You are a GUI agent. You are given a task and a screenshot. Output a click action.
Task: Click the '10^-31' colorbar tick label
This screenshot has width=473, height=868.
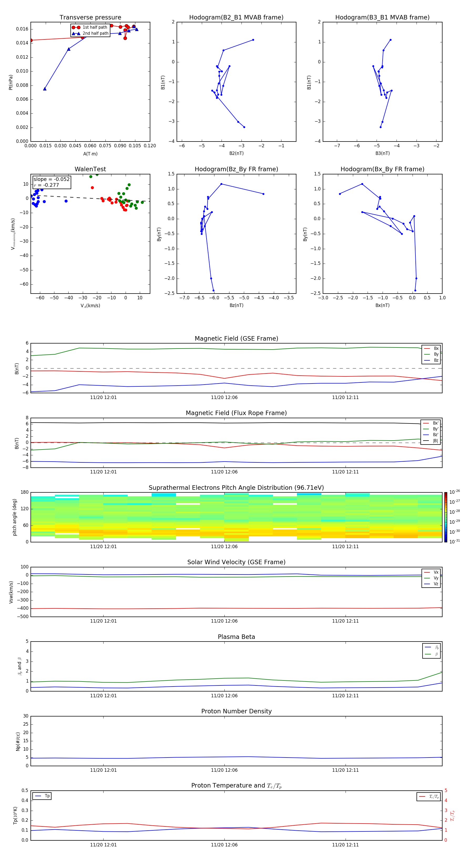click(455, 542)
